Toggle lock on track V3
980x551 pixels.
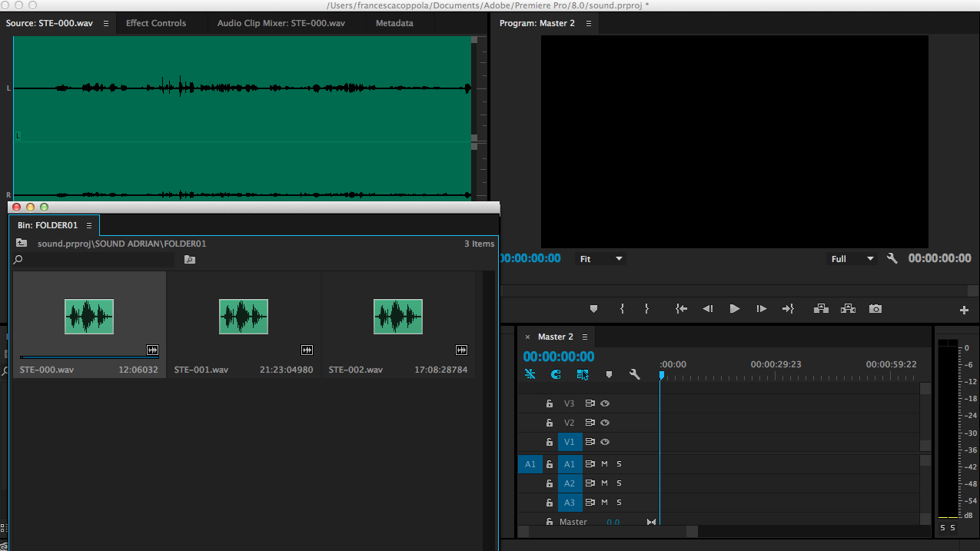point(550,403)
